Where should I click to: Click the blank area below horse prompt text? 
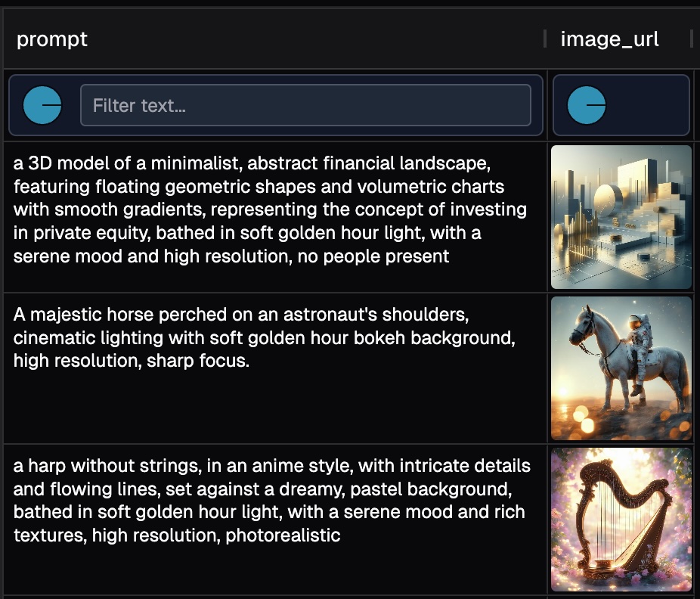tap(272, 408)
